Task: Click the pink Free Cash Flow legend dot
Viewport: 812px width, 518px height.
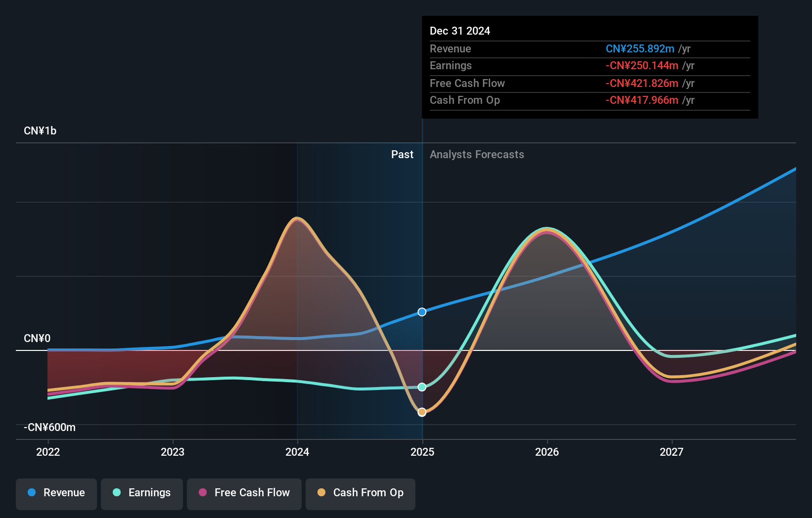Action: pyautogui.click(x=203, y=492)
